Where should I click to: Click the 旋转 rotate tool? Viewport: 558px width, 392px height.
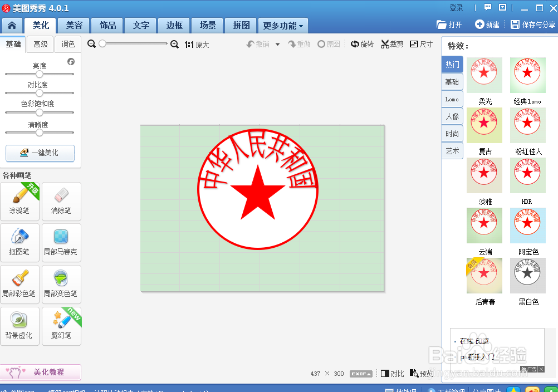pyautogui.click(x=362, y=44)
